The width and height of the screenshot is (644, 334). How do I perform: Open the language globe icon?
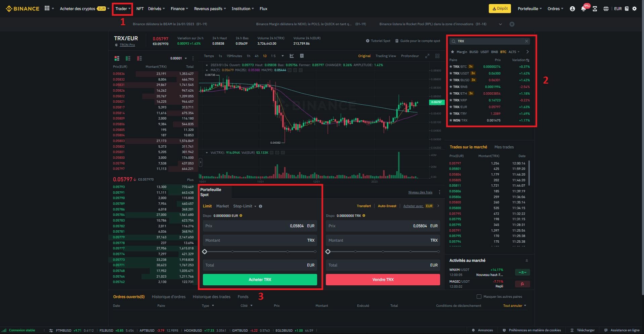point(606,9)
